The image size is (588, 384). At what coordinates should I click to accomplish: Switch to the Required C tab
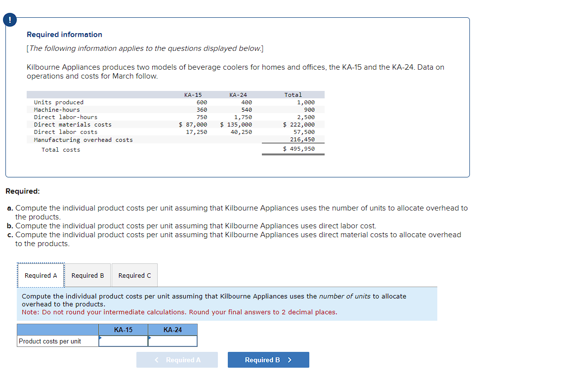(134, 275)
